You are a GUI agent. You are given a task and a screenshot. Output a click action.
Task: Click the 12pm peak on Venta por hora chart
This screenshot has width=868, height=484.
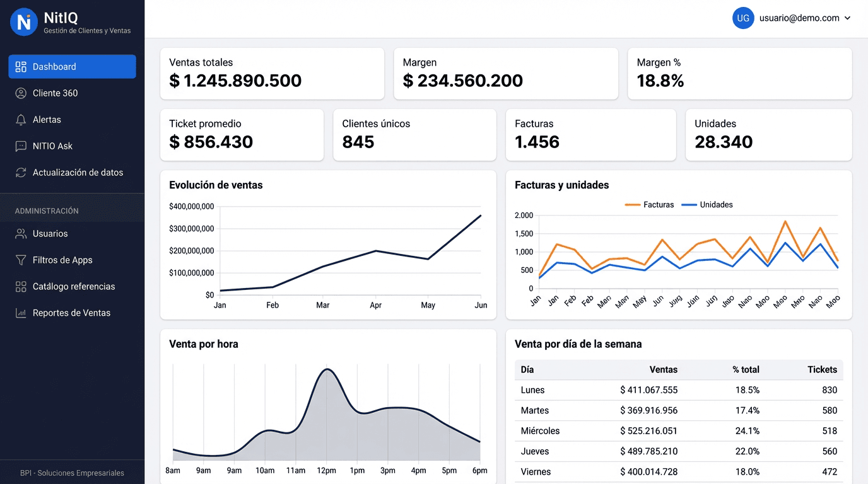pyautogui.click(x=327, y=371)
